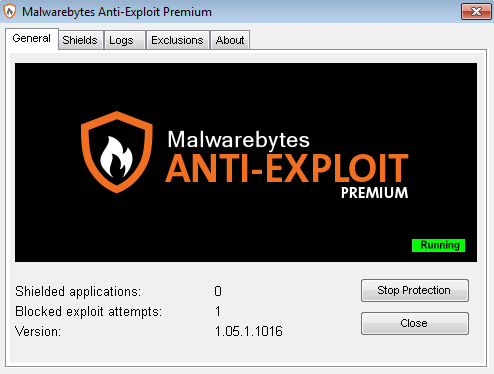Click the green Running status indicator

(x=438, y=245)
